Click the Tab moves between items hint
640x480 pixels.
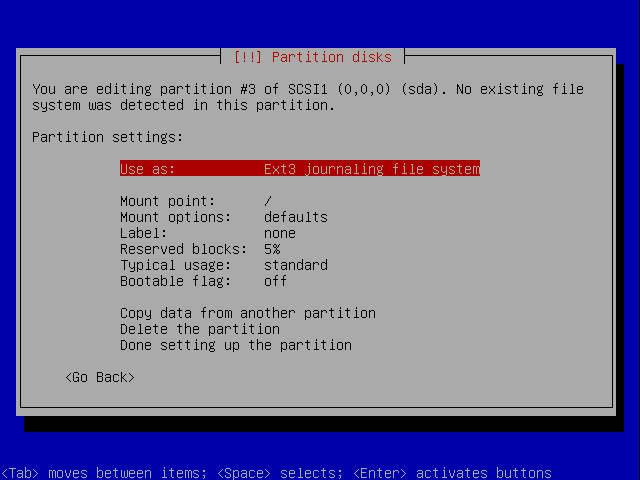(x=276, y=473)
